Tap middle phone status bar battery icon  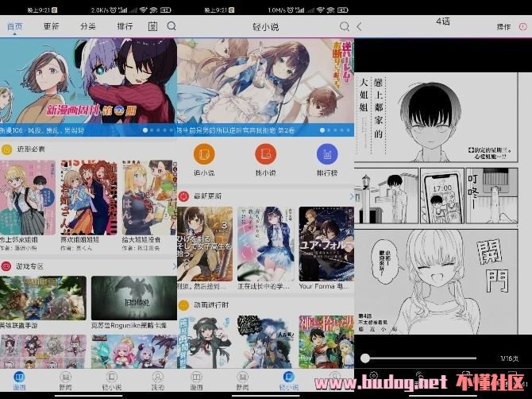[343, 10]
